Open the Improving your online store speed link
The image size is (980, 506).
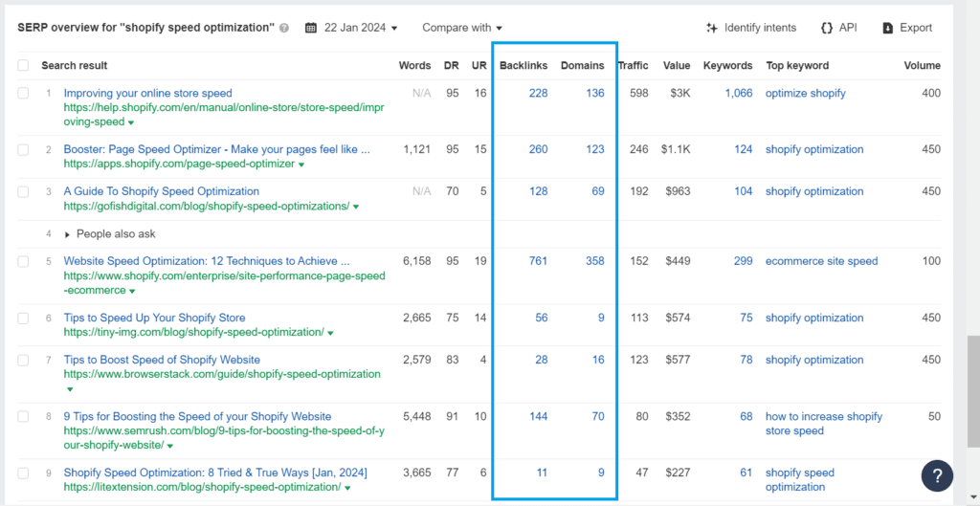coord(147,93)
